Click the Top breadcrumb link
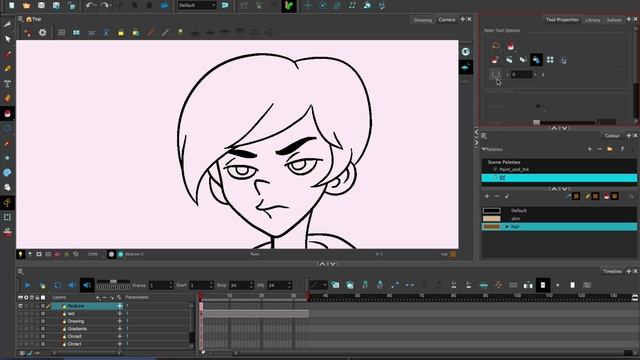The image size is (640, 360). point(36,19)
